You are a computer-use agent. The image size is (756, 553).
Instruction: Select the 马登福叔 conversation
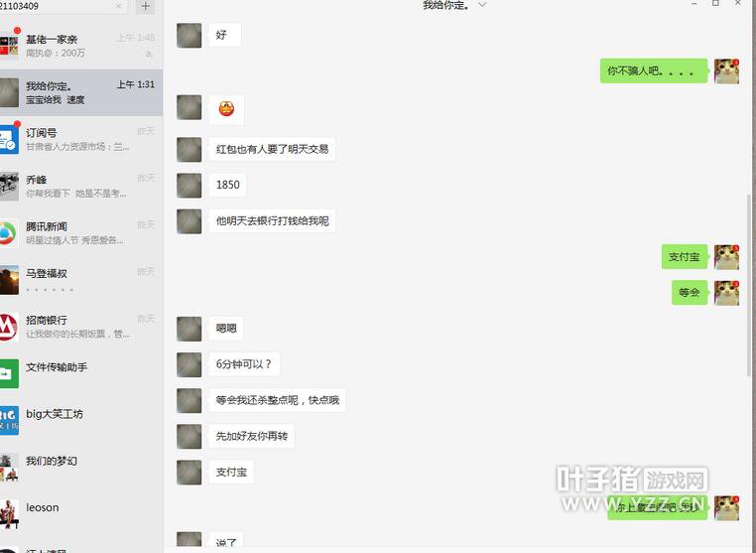tap(81, 280)
